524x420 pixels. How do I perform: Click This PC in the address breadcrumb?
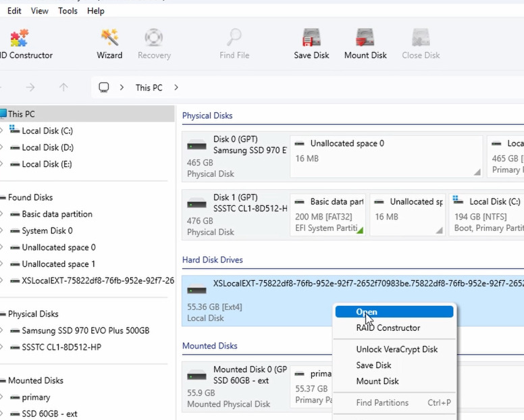149,88
